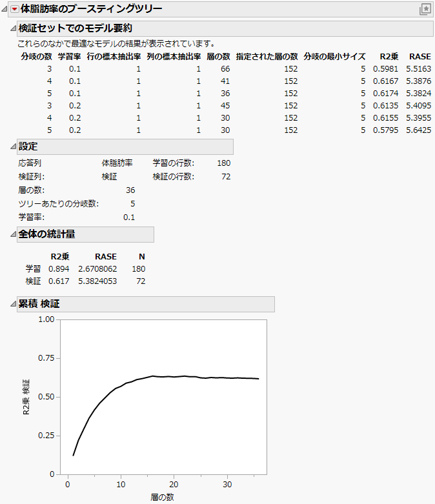This screenshot has height=504, width=435.
Task: Select the 指定された層の数 column header
Action: [x=267, y=57]
